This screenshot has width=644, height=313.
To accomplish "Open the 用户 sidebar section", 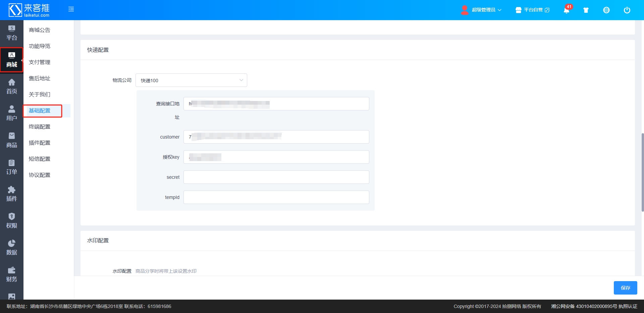I will click(x=12, y=113).
